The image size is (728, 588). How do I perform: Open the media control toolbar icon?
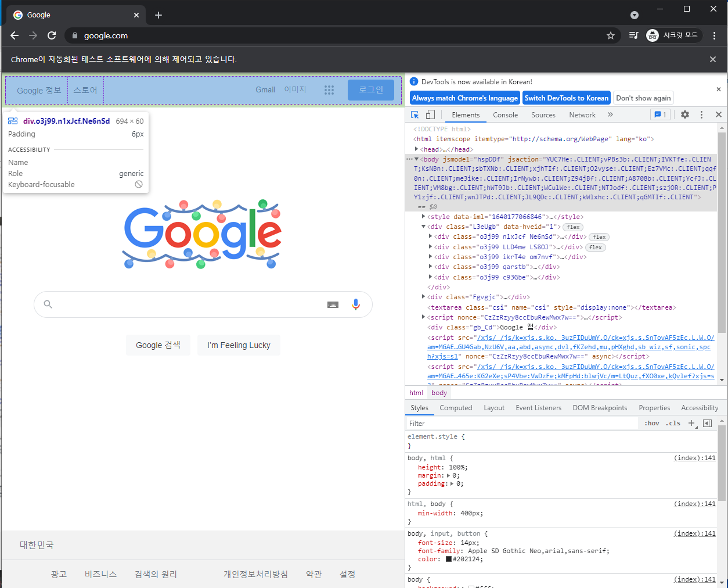tap(634, 35)
